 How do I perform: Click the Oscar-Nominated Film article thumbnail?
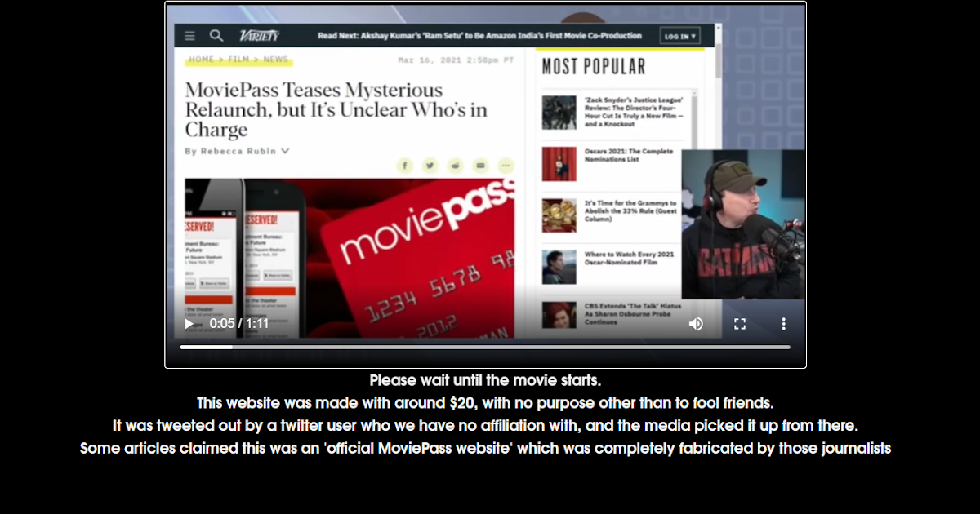point(559,267)
